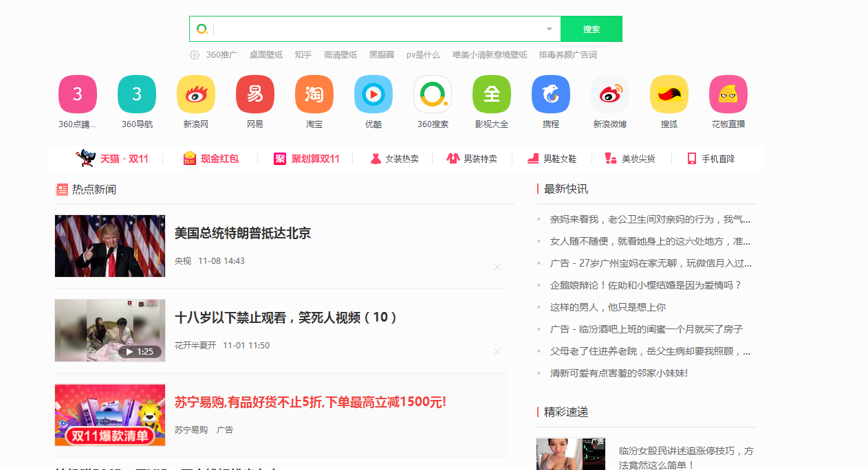Launch Sohu with the 搜狐 icon
This screenshot has height=470, width=868.
coord(669,94)
